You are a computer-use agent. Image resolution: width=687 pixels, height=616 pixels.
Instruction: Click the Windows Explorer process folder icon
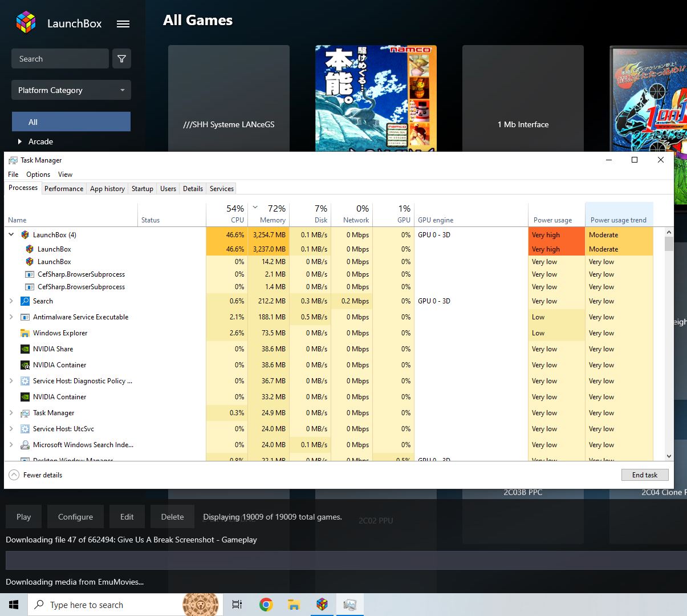coord(25,333)
